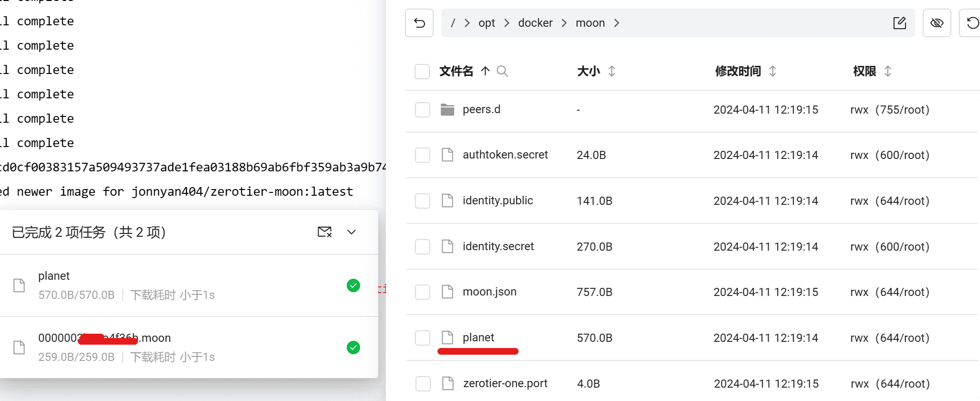Check the select-all checkbox in the header
Viewport: 980px width, 401px height.
pos(422,72)
